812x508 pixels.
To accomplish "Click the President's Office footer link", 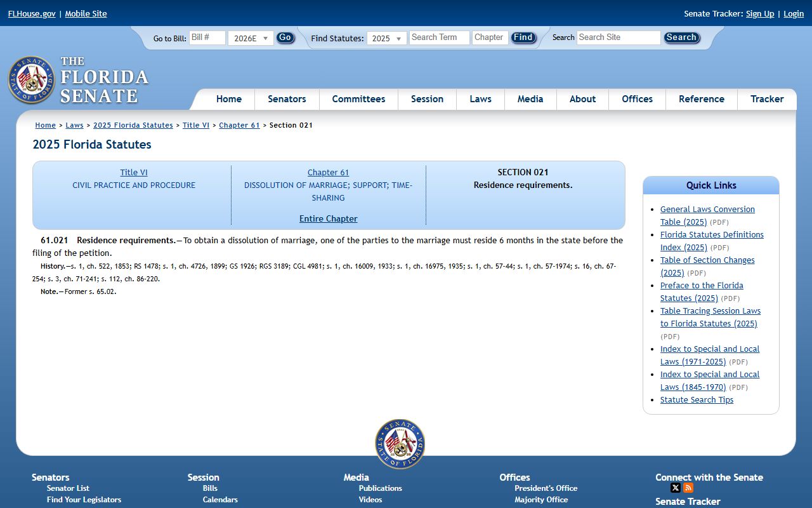I will click(x=546, y=488).
